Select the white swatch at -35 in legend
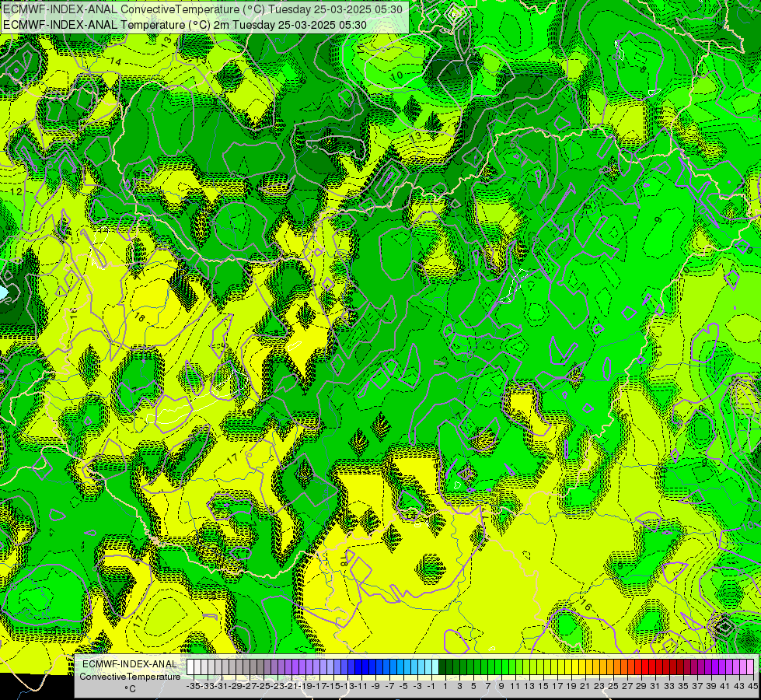Viewport: 761px width, 700px height. [190, 667]
